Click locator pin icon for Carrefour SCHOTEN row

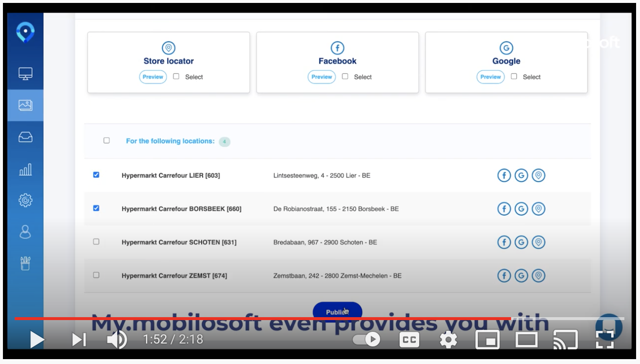538,242
